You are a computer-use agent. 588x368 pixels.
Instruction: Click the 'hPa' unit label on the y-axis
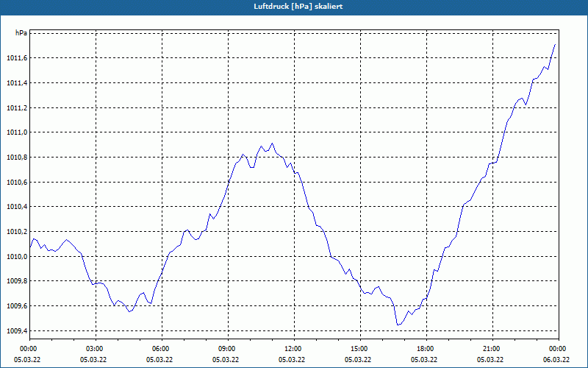click(x=21, y=33)
